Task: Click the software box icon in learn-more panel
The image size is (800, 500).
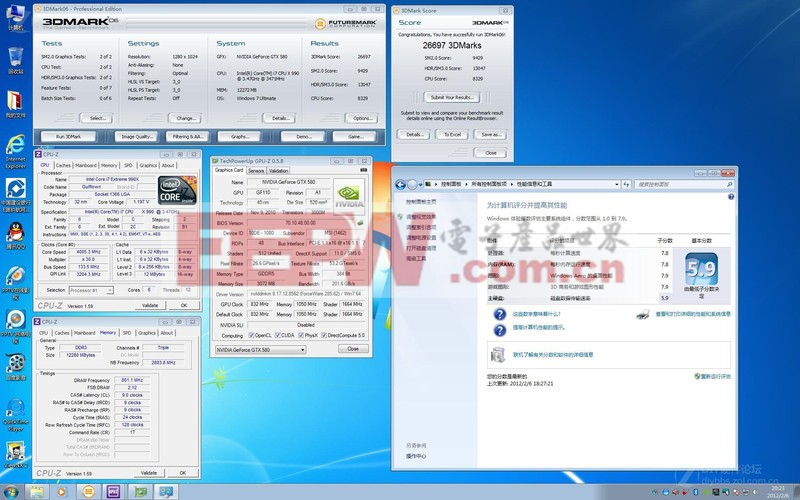Action: pos(498,354)
